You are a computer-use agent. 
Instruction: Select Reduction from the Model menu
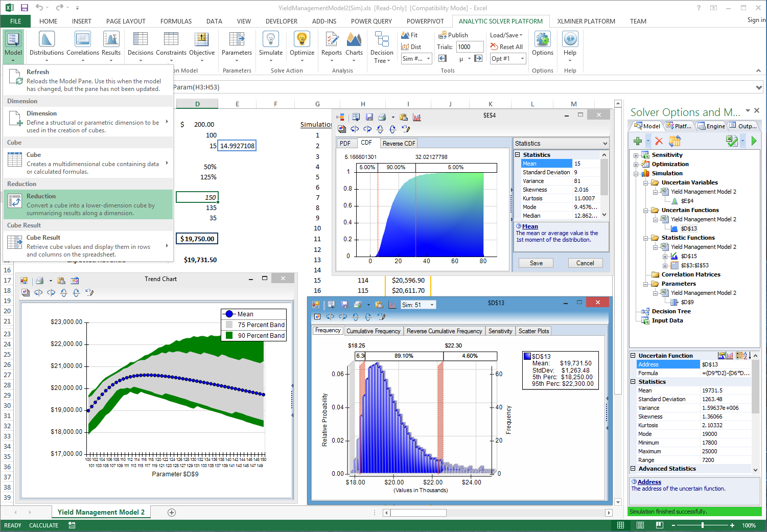pos(88,204)
